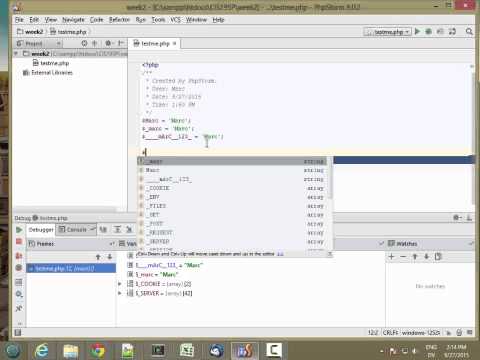Image resolution: width=480 pixels, height=360 pixels.
Task: Open the Project view selector dropdown
Action: (x=39, y=43)
